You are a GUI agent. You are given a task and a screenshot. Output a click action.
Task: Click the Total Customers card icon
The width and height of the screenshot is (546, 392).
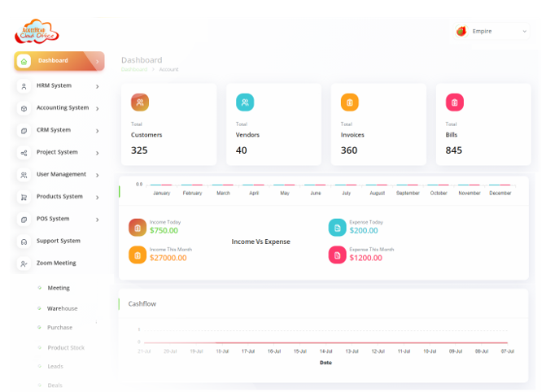pos(140,102)
